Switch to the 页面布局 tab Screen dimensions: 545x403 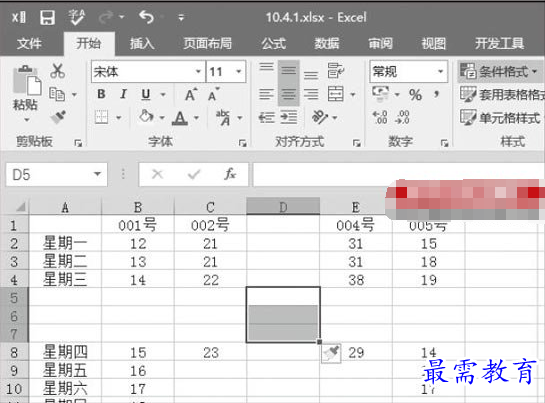(x=208, y=44)
